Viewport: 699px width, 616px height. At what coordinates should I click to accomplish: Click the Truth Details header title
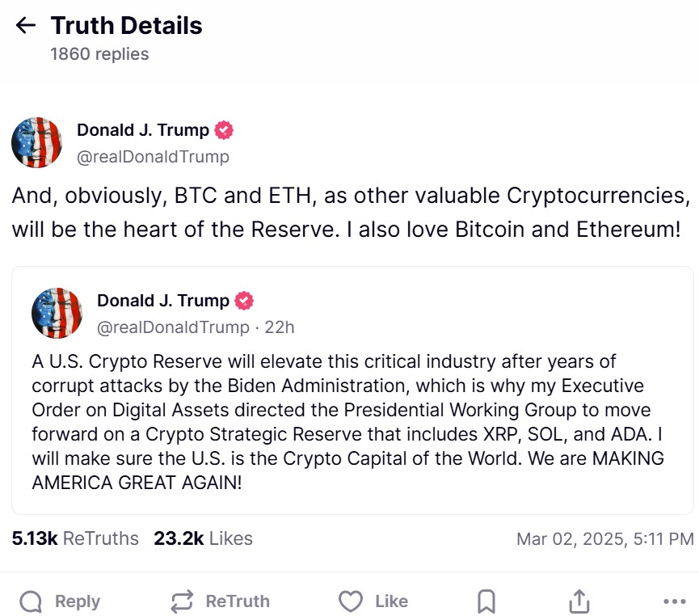pyautogui.click(x=126, y=26)
